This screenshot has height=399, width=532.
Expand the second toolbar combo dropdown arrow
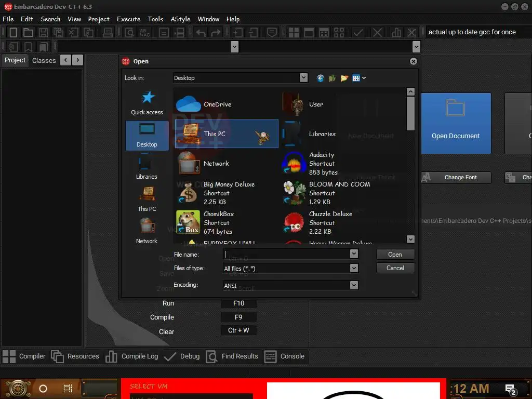[x=416, y=46]
